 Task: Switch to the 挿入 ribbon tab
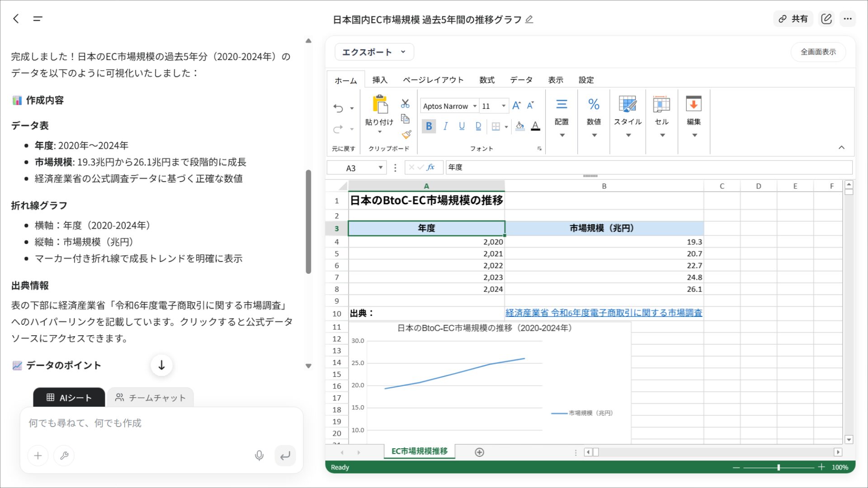(380, 80)
